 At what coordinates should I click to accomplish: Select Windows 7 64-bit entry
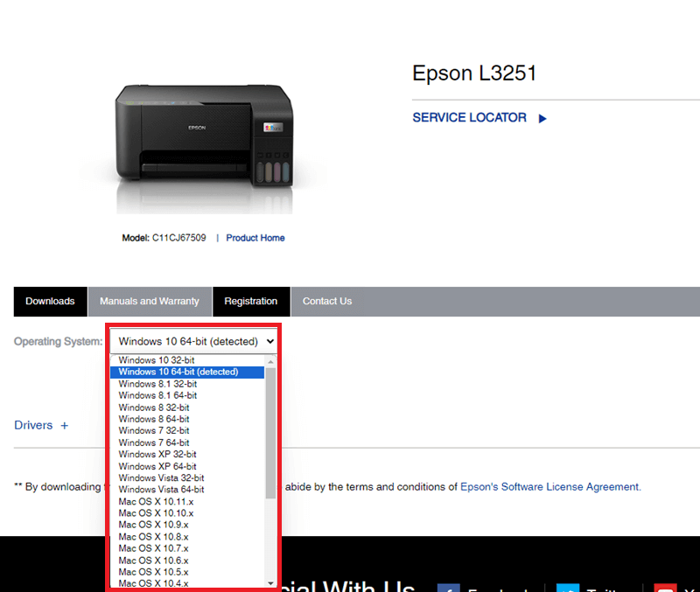[187, 442]
